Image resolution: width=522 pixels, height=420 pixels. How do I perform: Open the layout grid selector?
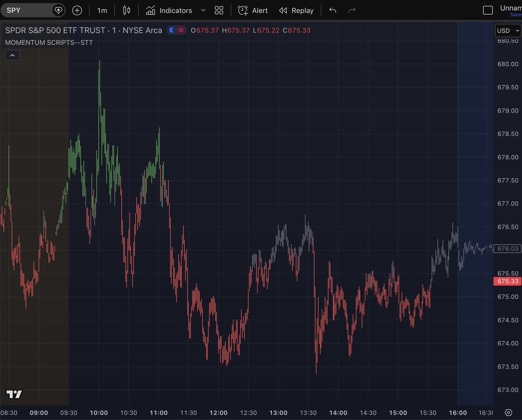(x=219, y=10)
